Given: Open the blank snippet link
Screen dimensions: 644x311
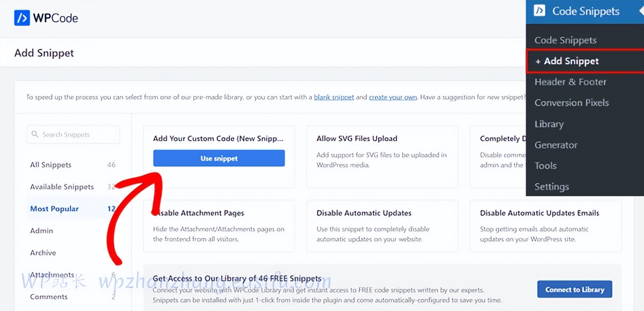Looking at the screenshot, I should (334, 97).
